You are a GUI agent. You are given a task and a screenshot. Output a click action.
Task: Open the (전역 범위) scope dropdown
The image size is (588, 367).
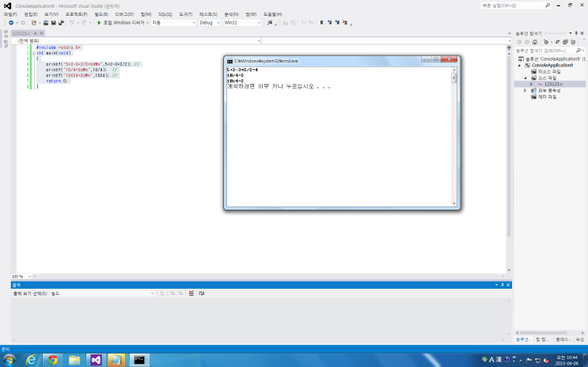point(136,40)
